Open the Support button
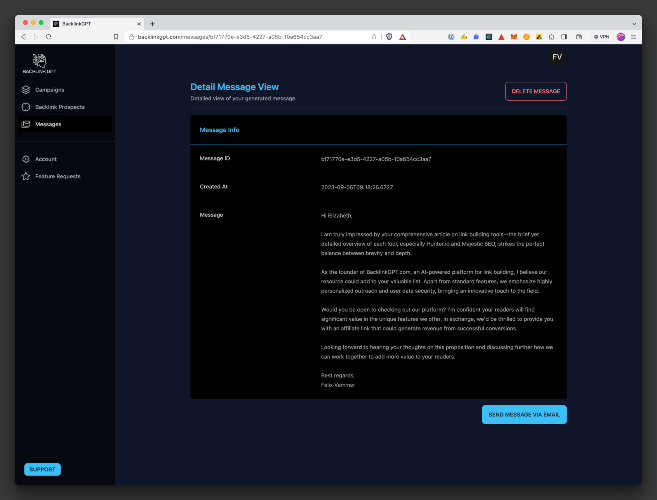The width and height of the screenshot is (657, 500). pyautogui.click(x=42, y=469)
